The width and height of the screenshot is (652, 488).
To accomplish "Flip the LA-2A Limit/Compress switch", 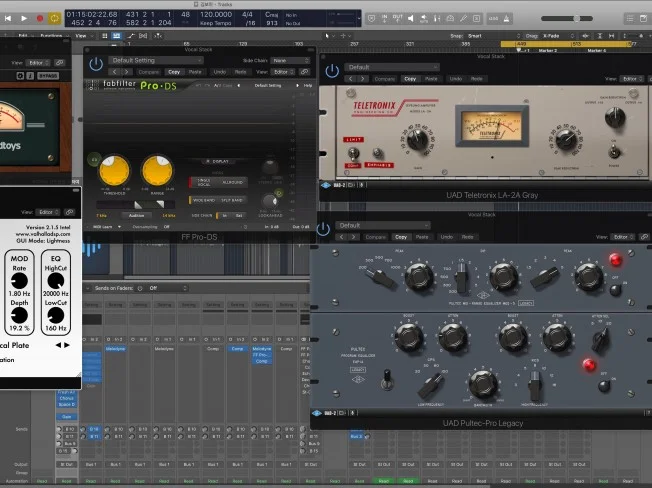I will pyautogui.click(x=353, y=153).
